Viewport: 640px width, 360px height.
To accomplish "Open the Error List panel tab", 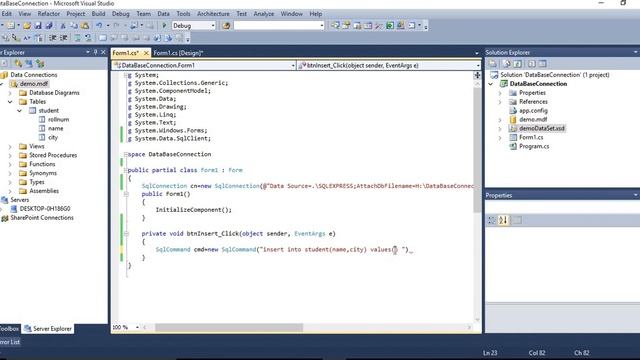I will pos(10,342).
